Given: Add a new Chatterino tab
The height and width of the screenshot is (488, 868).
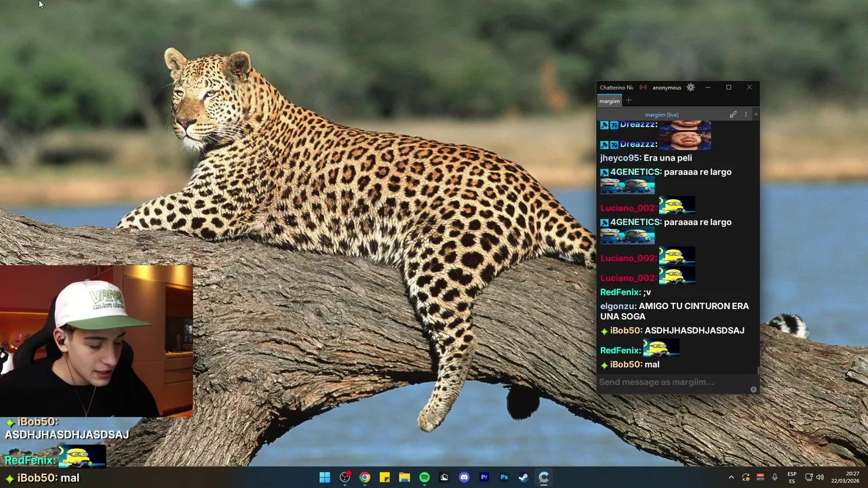Looking at the screenshot, I should click(x=628, y=101).
